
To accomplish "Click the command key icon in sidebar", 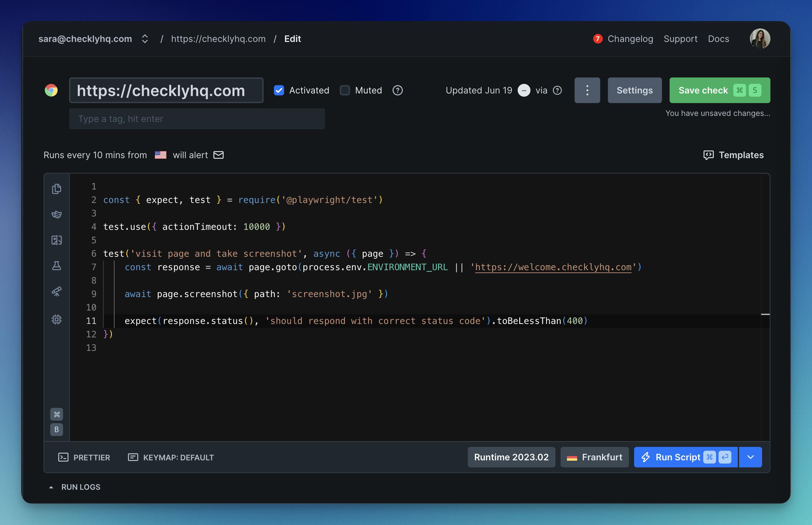I will [x=57, y=414].
